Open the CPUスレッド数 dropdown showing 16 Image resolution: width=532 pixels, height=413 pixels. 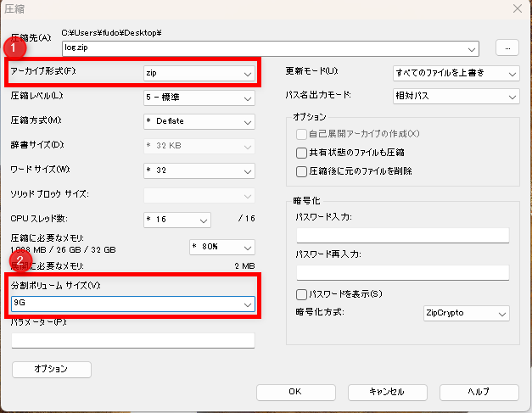[176, 220]
